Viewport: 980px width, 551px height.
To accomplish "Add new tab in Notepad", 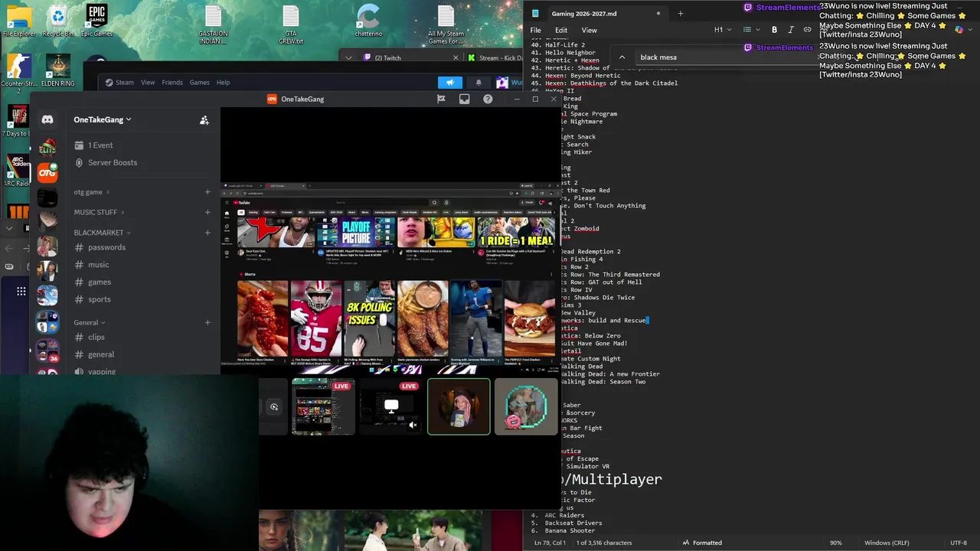I will click(681, 13).
